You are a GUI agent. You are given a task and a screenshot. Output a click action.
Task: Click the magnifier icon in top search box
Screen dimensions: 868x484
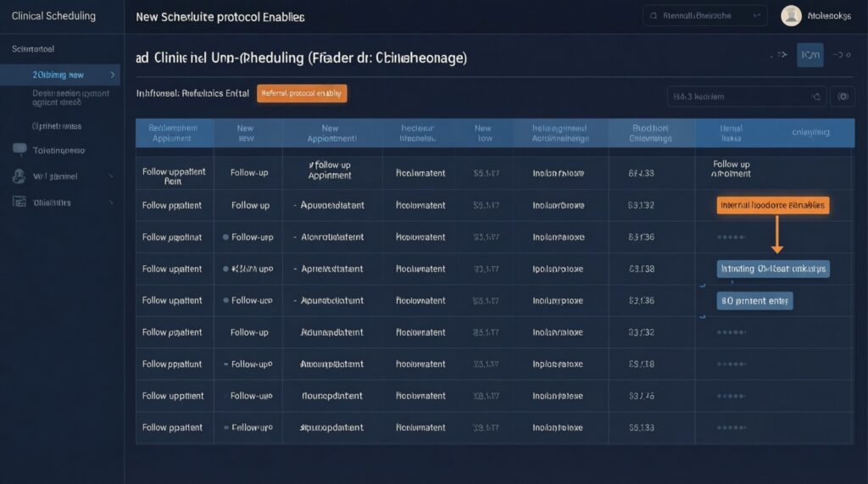point(653,15)
